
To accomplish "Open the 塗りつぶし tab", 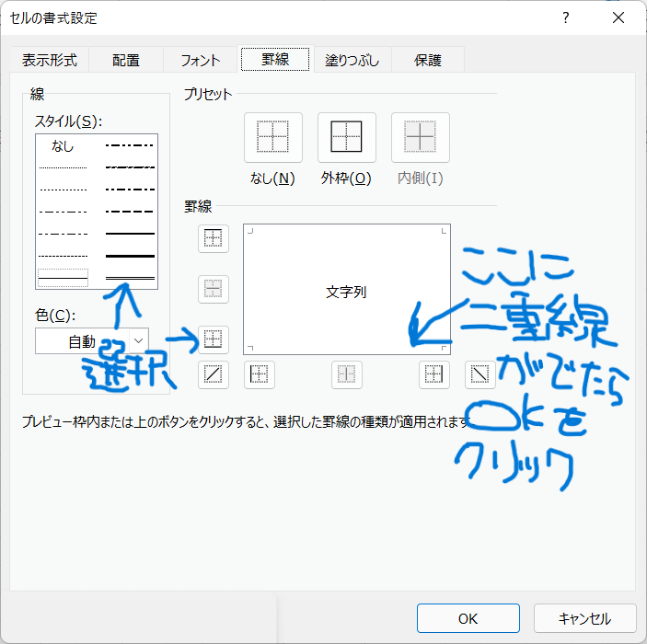I will pos(352,60).
